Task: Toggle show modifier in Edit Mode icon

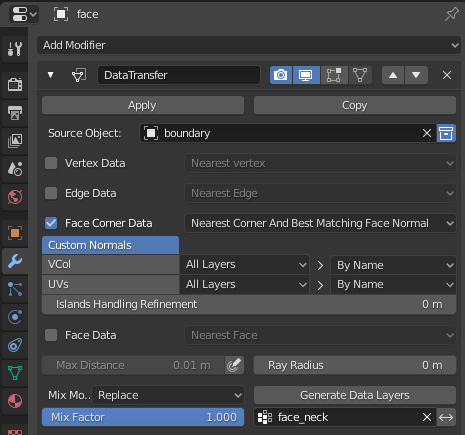Action: (x=334, y=75)
